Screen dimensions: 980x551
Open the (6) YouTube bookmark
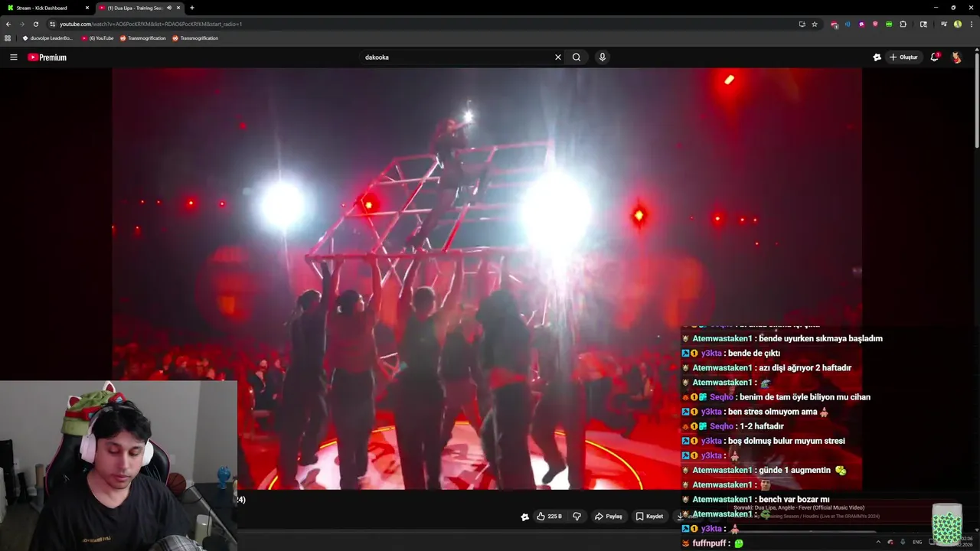click(97, 38)
